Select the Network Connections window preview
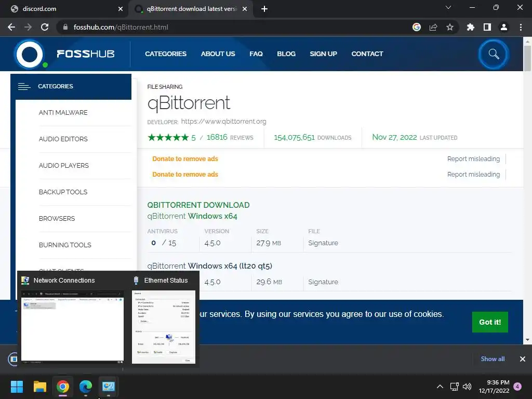Viewport: 532px width, 399px height. pos(72,327)
